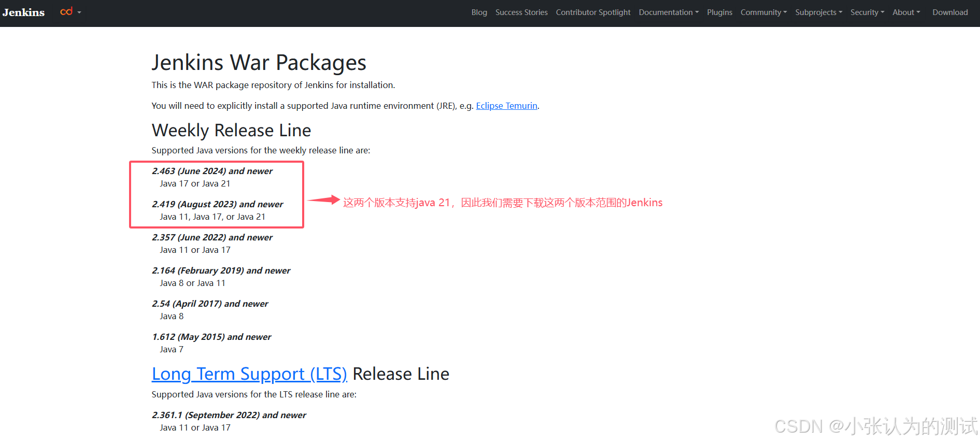Open the Blog page
Viewport: 980px width, 443px height.
[479, 12]
